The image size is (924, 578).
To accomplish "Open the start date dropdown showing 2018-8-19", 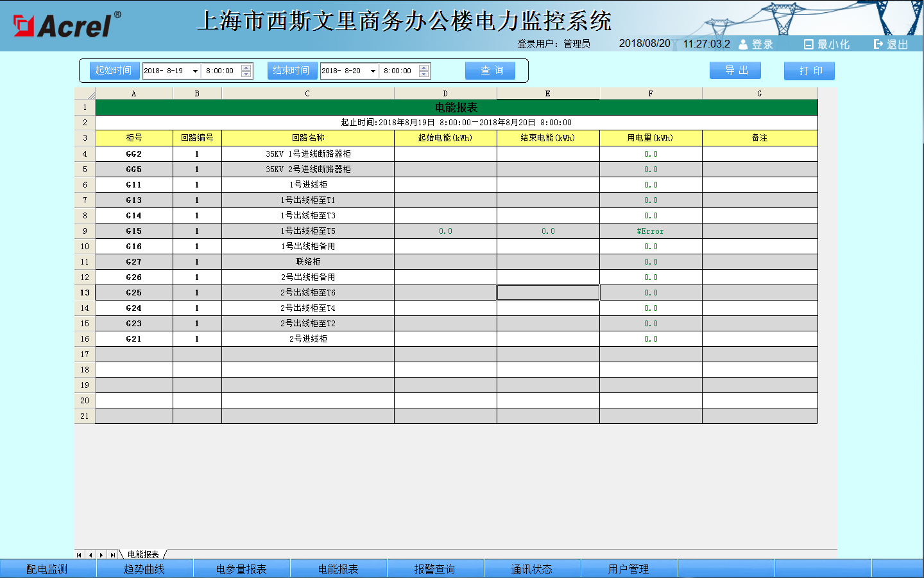I will (x=195, y=71).
